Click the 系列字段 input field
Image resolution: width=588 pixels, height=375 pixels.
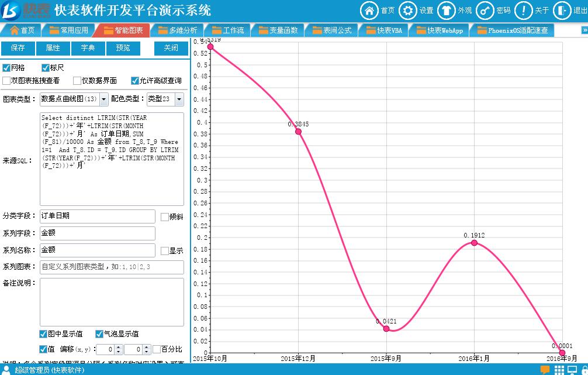point(98,233)
